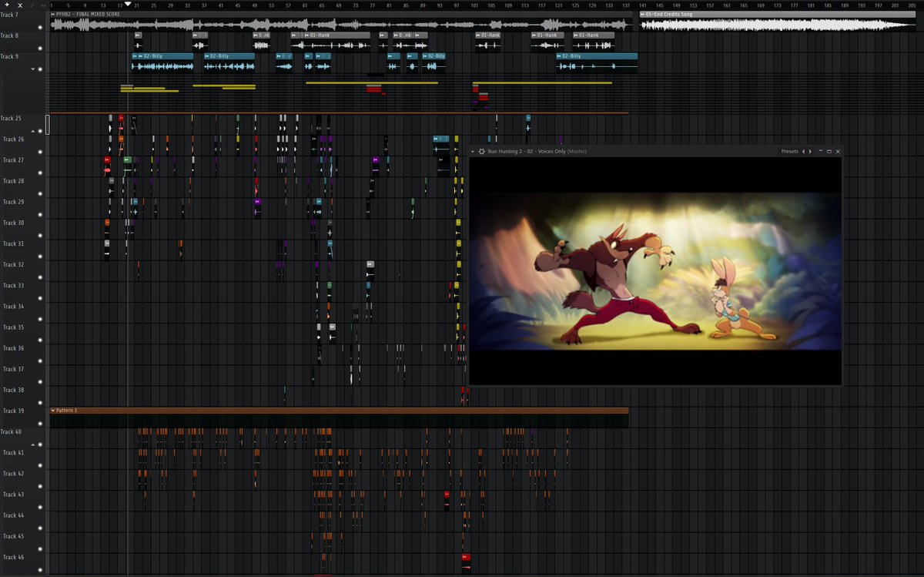The width and height of the screenshot is (924, 577).
Task: Disable Track 39 with its mute dot
Action: tap(40, 424)
